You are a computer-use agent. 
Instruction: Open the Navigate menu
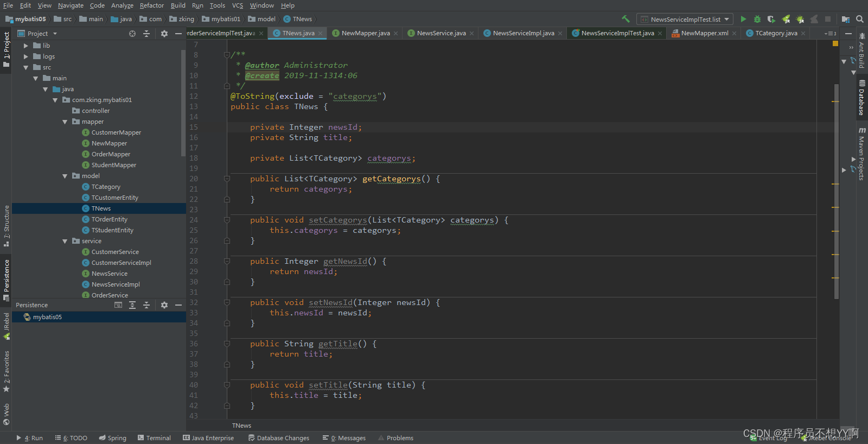point(71,5)
